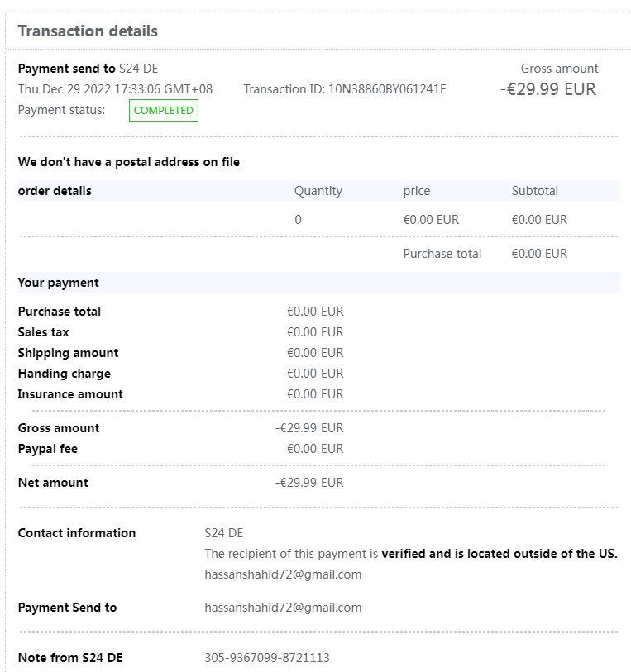This screenshot has height=672, width=631.
Task: Click the Quantity column header
Action: (318, 191)
